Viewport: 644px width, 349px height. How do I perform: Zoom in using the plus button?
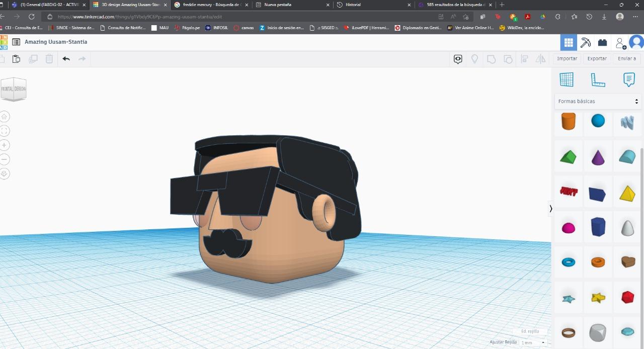5,145
